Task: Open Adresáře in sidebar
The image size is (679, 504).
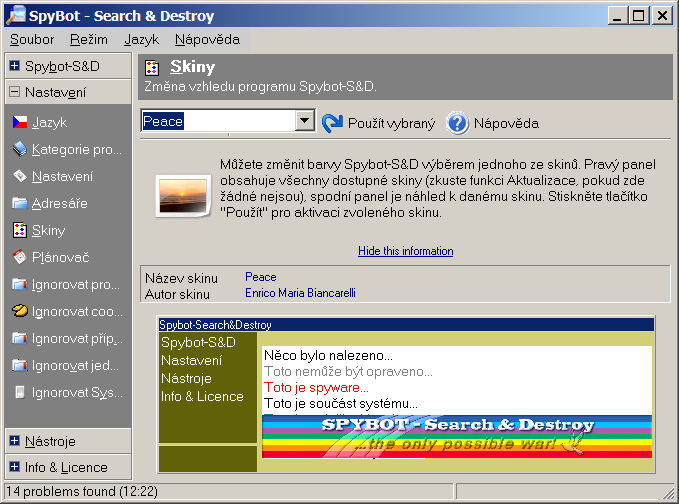Action: pos(60,203)
